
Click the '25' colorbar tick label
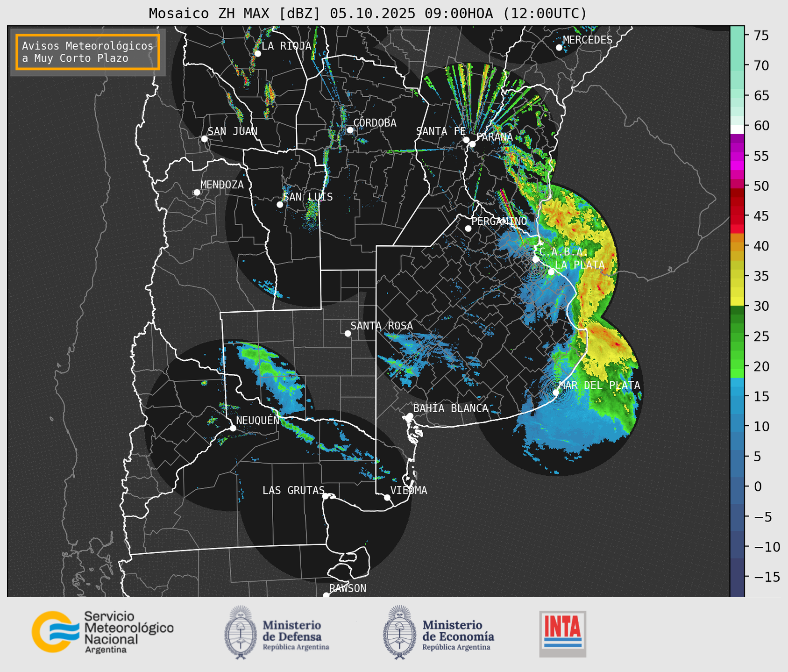pos(761,336)
